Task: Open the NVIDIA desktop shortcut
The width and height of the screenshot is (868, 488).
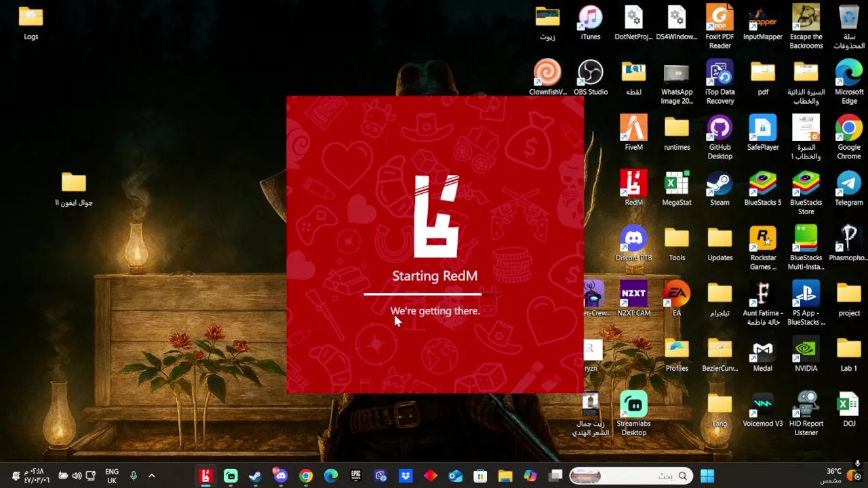Action: click(x=806, y=354)
